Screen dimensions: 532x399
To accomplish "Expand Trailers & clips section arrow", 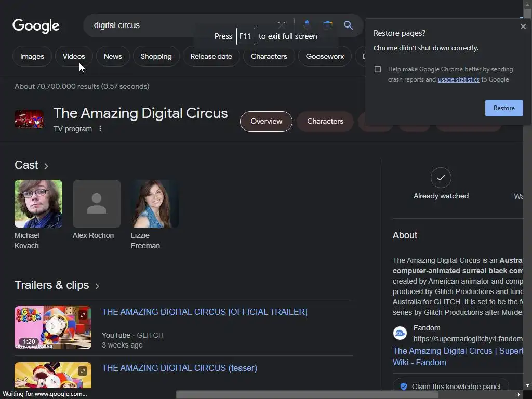I will (97, 286).
